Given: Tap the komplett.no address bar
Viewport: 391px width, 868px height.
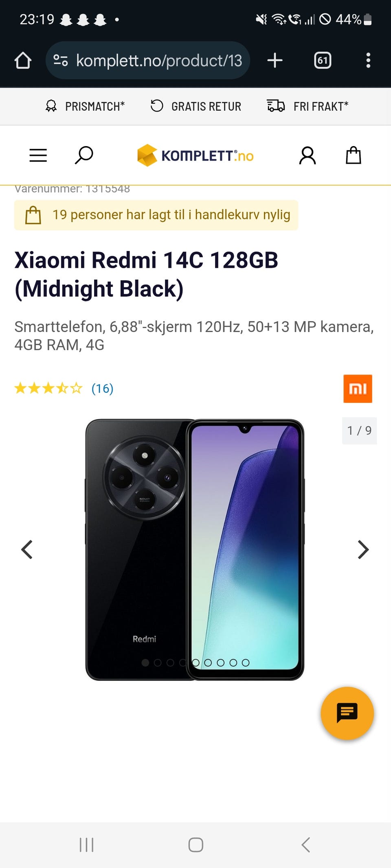Looking at the screenshot, I should point(148,60).
